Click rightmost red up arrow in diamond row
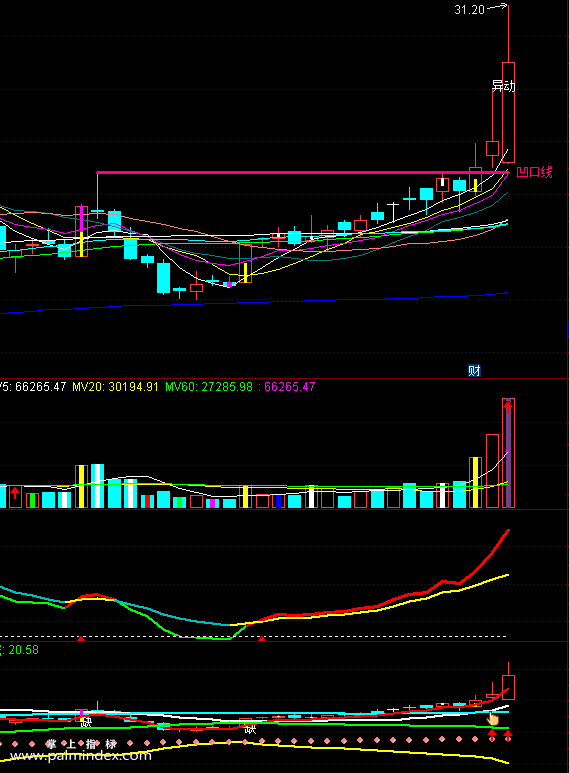The image size is (569, 773). 508,736
